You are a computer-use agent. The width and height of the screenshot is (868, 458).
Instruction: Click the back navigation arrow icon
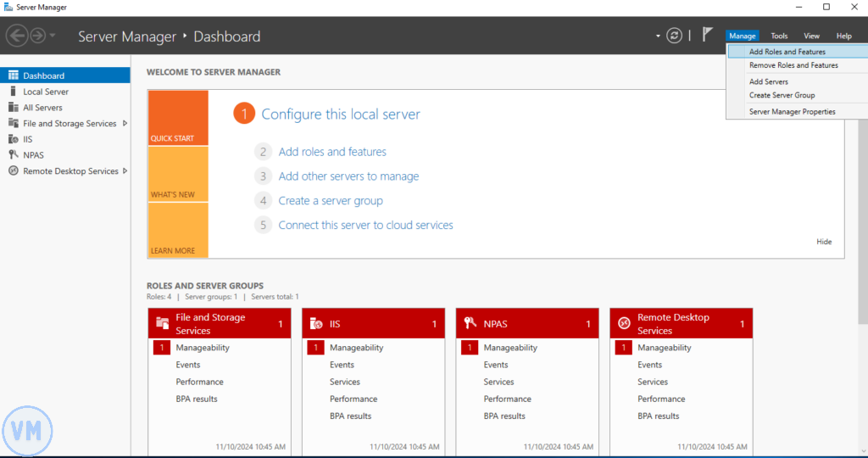coord(17,36)
